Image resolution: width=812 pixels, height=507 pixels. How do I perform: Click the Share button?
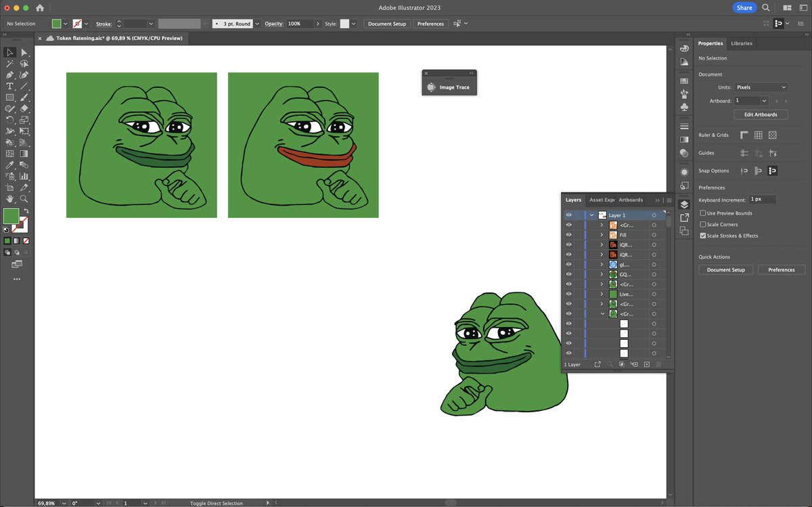tap(744, 7)
